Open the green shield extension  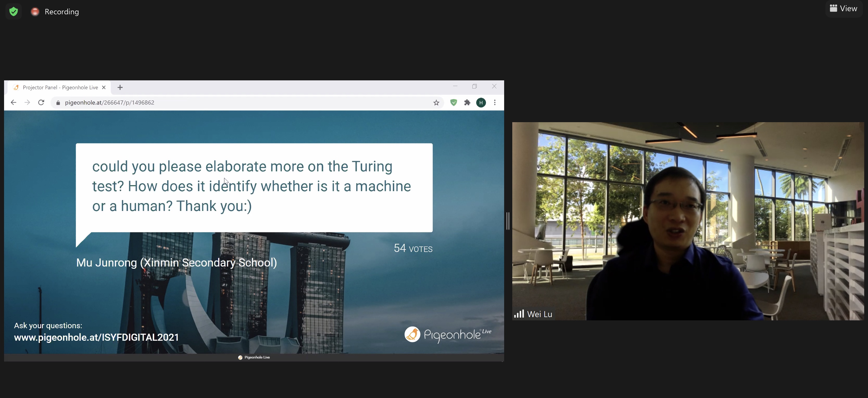[x=454, y=103]
